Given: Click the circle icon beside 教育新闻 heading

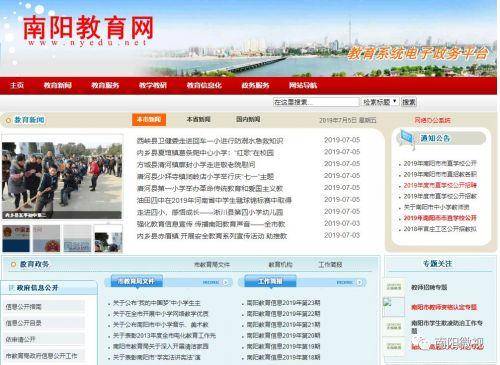Looking at the screenshot, I should click(8, 120).
